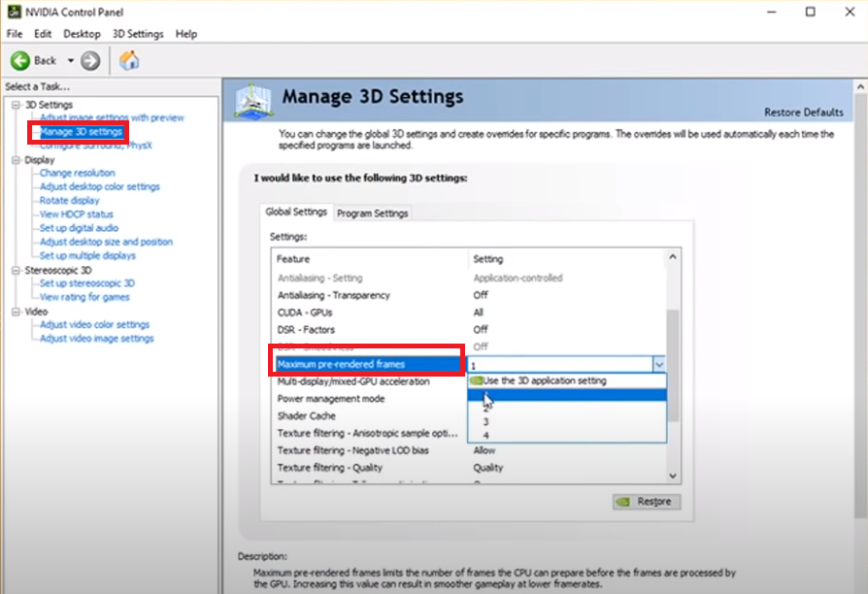Open the Back history dropdown arrow
Viewport: 868px width, 594px height.
pyautogui.click(x=71, y=60)
